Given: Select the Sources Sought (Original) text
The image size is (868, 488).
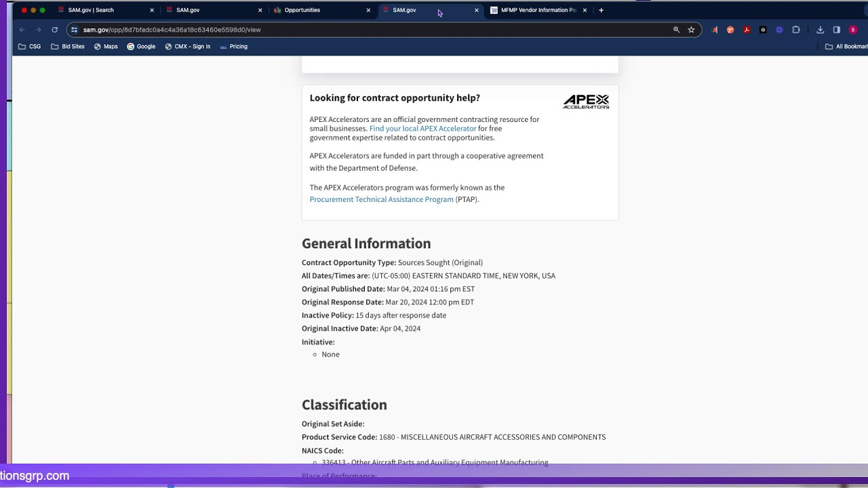Looking at the screenshot, I should tap(440, 262).
